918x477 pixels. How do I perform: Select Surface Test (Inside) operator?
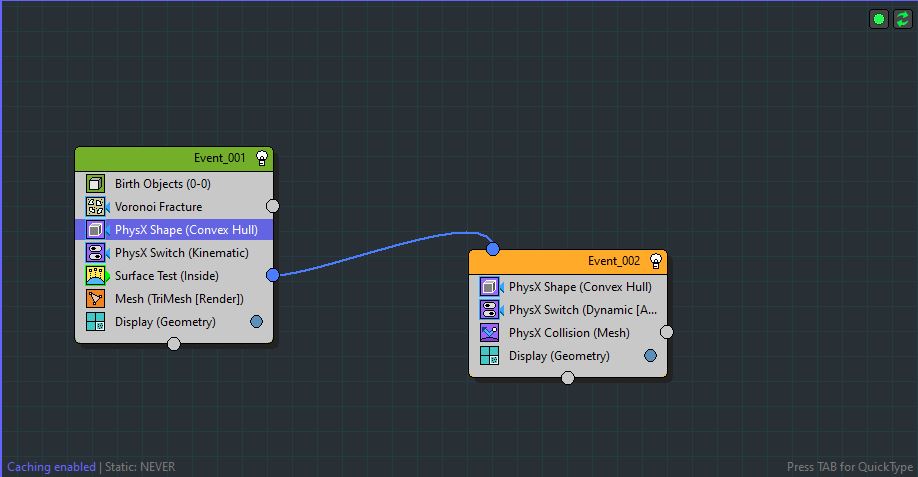tap(174, 276)
